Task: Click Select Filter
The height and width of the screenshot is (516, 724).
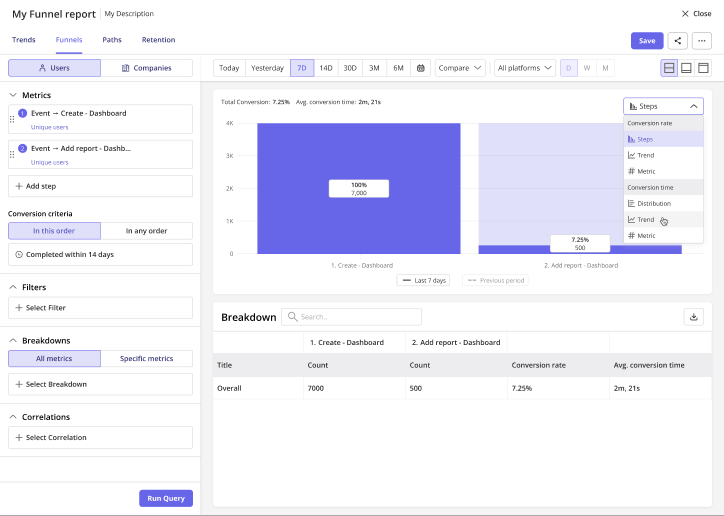Action: [x=100, y=307]
